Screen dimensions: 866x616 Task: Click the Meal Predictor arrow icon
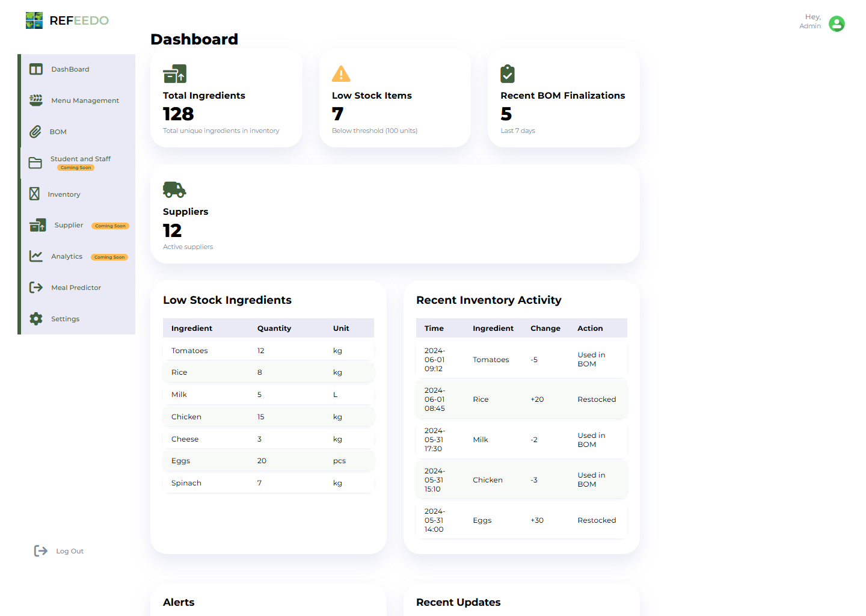pos(36,288)
